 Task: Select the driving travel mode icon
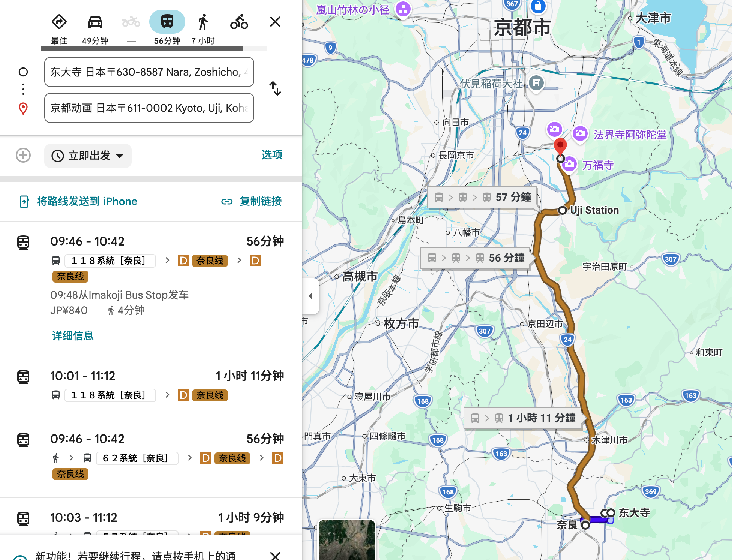(95, 22)
